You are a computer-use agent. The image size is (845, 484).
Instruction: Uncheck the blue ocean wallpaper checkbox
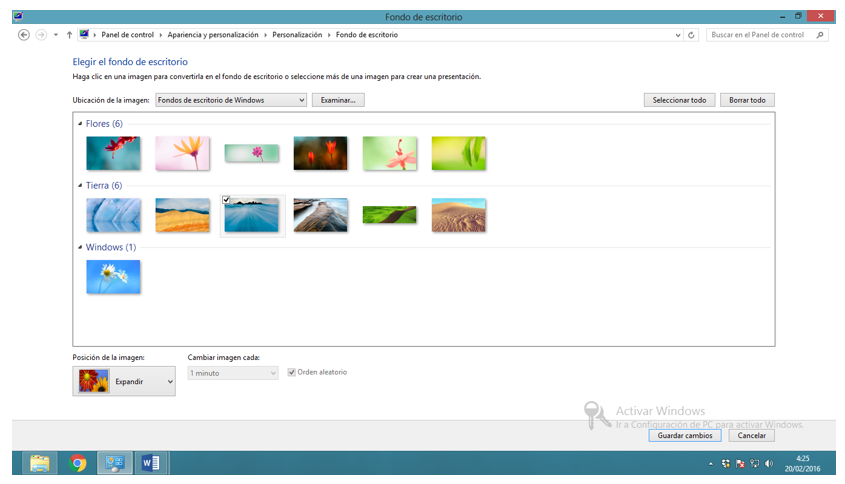point(226,200)
